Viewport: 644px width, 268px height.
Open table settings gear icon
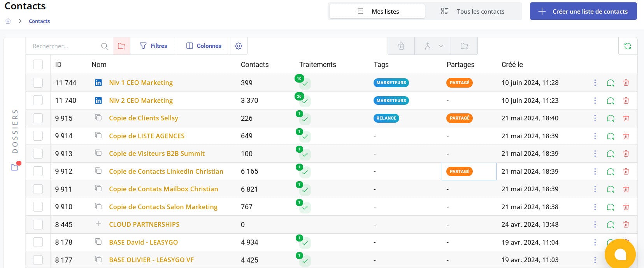point(239,46)
